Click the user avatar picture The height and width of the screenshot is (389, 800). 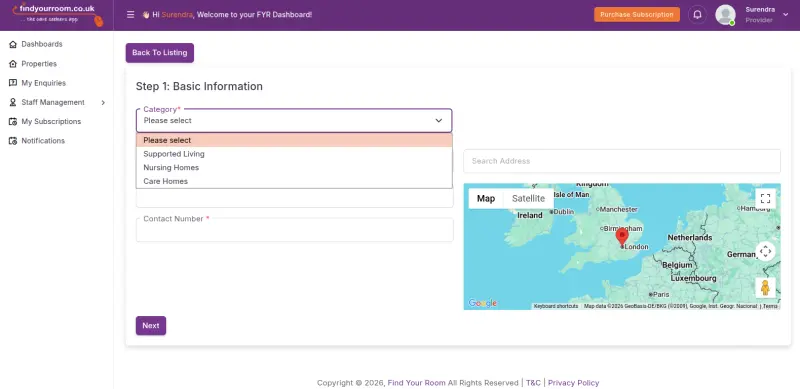725,15
